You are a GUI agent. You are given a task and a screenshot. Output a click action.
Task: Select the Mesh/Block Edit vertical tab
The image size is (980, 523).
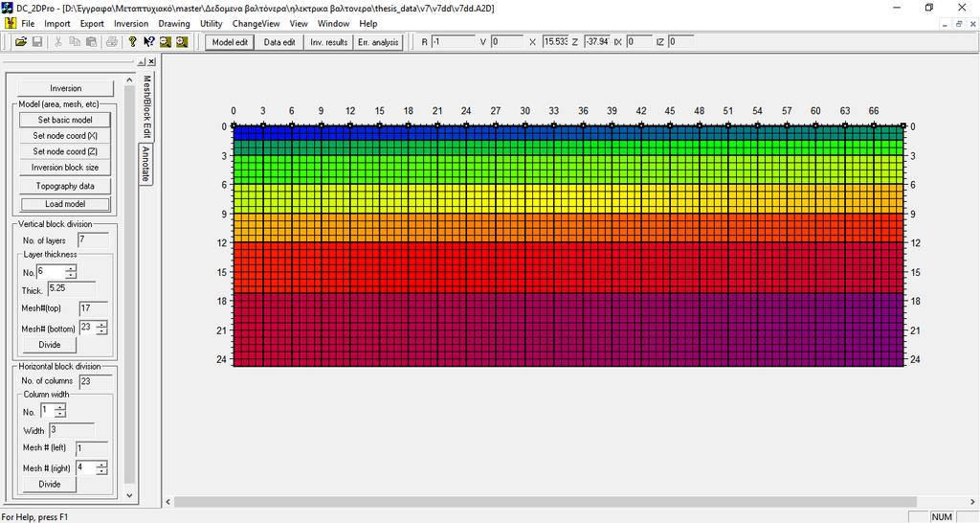(x=146, y=105)
